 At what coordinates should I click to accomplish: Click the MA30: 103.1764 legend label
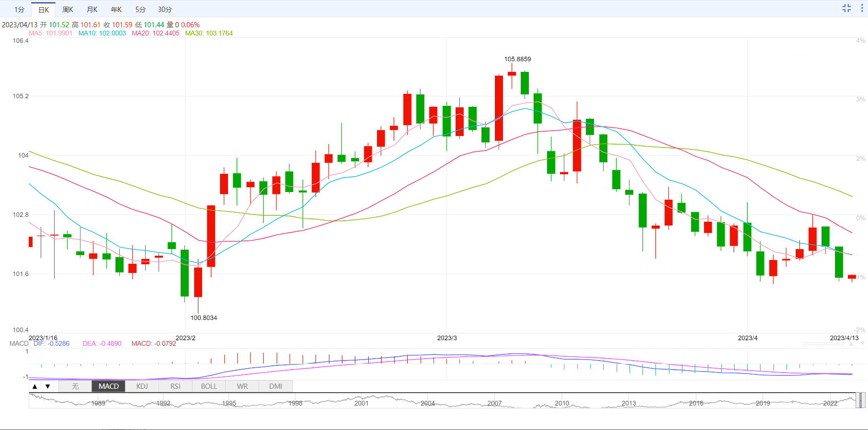[209, 33]
